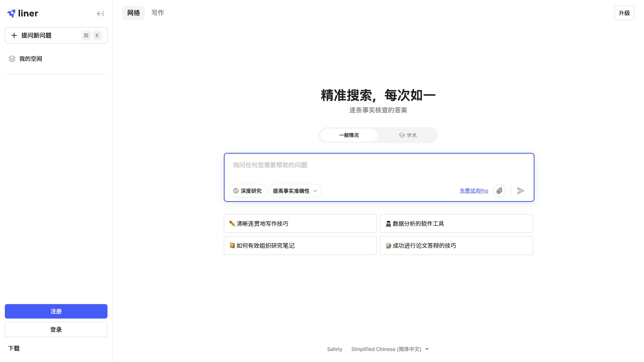Screen dimensions: 644x362
Task: Click the graduation cap academic icon
Action: pyautogui.click(x=401, y=135)
